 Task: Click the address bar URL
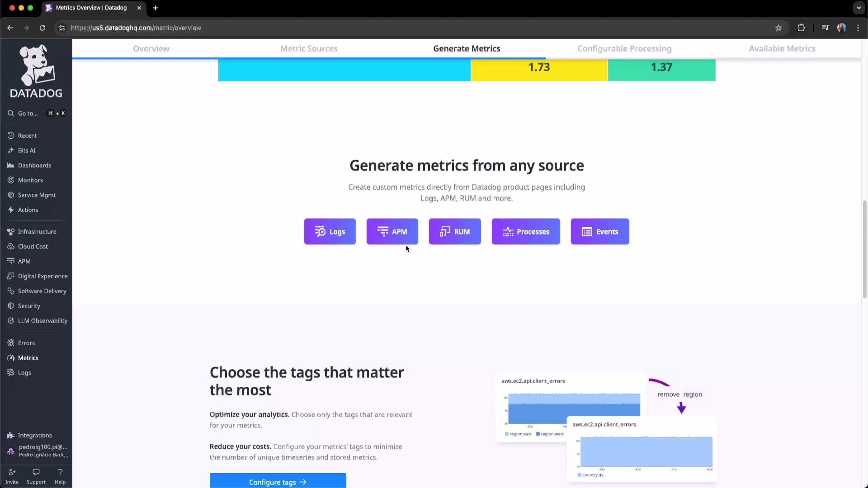[x=136, y=28]
